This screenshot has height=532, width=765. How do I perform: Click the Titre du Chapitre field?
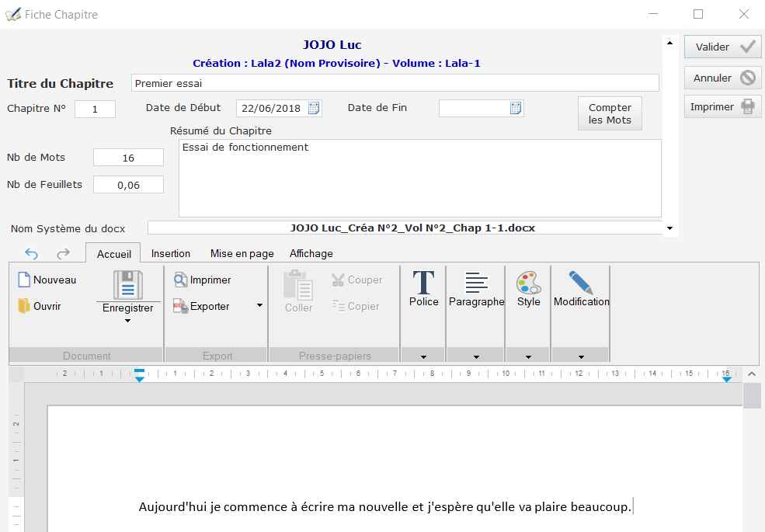395,83
